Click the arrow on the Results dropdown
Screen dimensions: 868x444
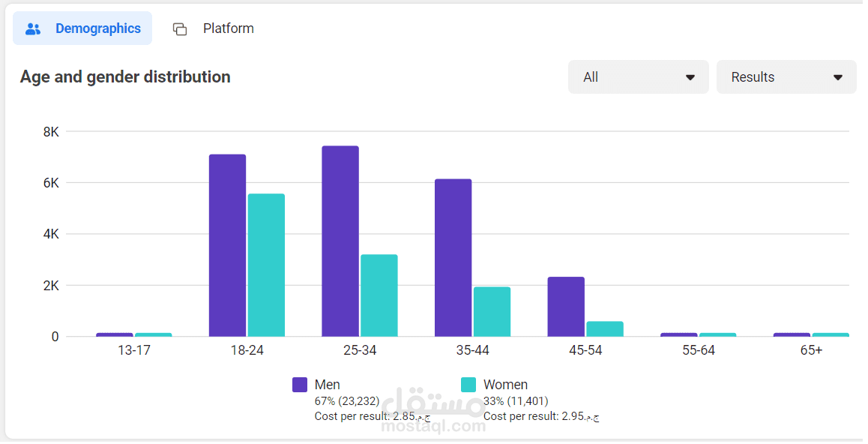[x=838, y=77]
